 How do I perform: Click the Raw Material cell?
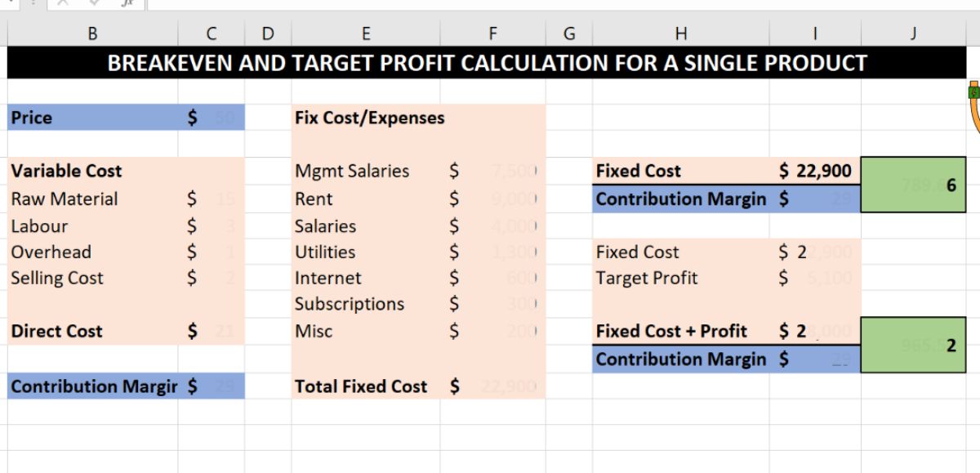[92, 199]
